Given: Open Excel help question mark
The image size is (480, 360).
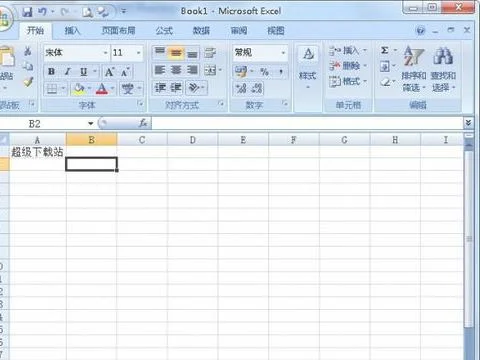Looking at the screenshot, I should [421, 31].
